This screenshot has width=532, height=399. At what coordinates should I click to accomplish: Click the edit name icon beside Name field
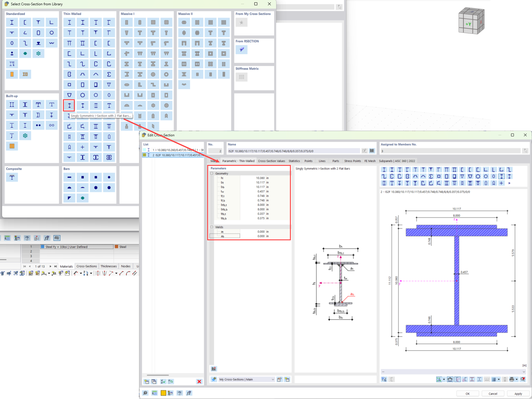click(x=365, y=151)
